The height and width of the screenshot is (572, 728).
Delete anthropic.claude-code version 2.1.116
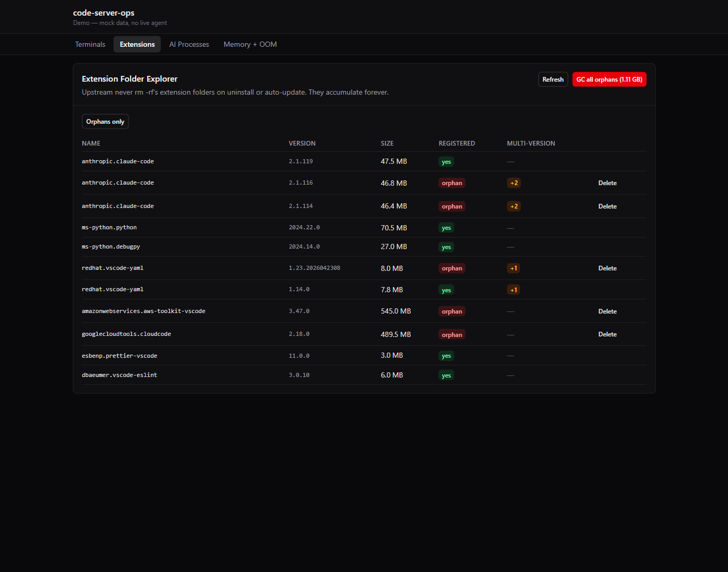[x=607, y=183]
